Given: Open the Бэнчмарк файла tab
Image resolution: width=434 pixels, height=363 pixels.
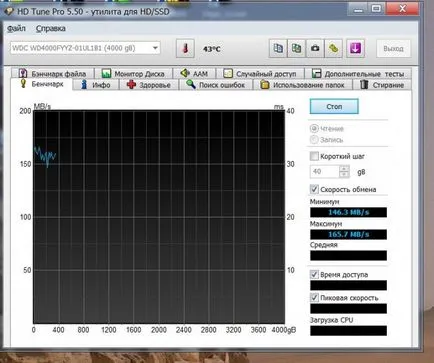Looking at the screenshot, I should click(x=53, y=73).
